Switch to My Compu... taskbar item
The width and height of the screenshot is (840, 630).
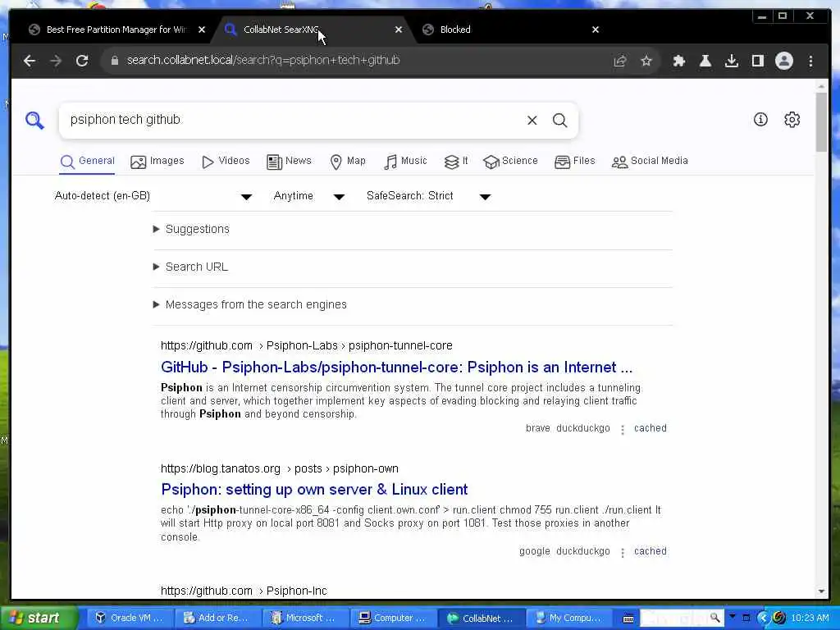coord(569,619)
